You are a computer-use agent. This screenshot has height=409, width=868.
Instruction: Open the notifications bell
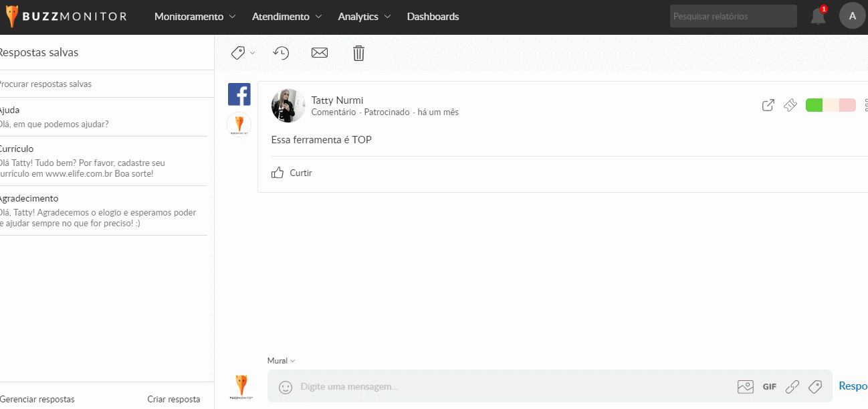click(x=818, y=17)
